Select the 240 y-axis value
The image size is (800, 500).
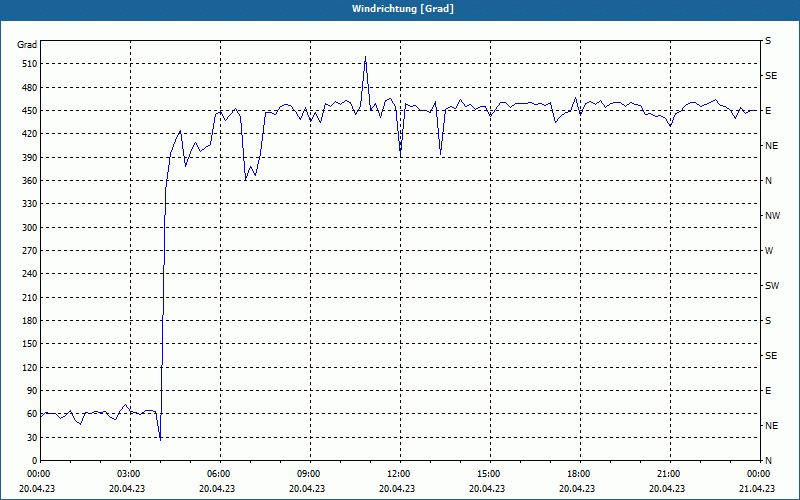click(x=30, y=274)
